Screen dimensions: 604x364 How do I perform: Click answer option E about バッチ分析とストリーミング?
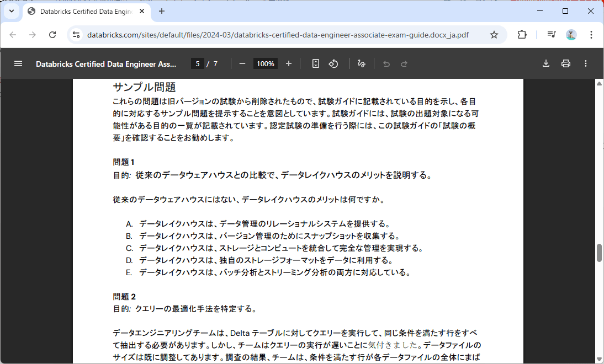point(269,272)
